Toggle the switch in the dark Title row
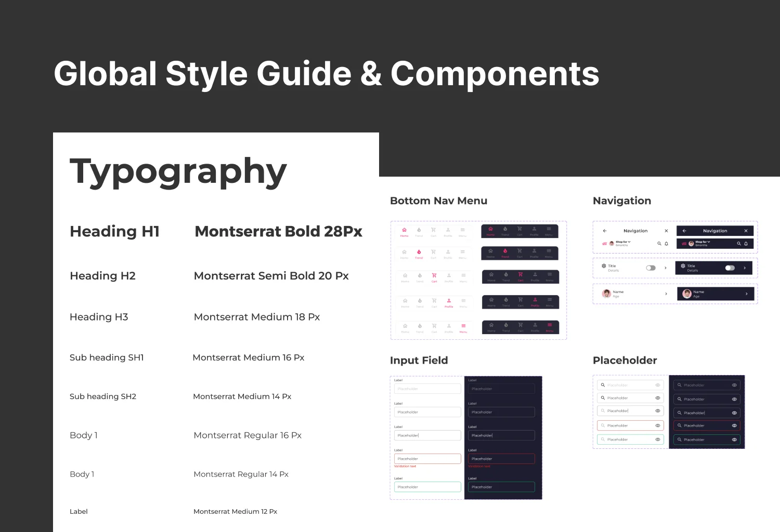Viewport: 780px width, 532px height. coord(730,268)
